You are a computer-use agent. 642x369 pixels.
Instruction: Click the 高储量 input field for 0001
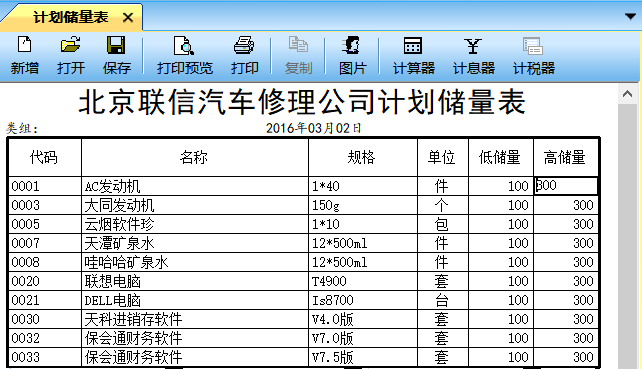[566, 186]
